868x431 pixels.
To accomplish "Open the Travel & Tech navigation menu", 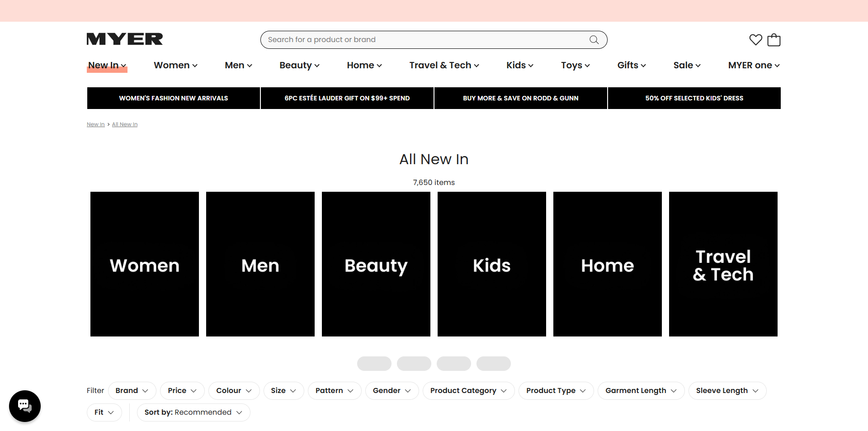I will [444, 65].
